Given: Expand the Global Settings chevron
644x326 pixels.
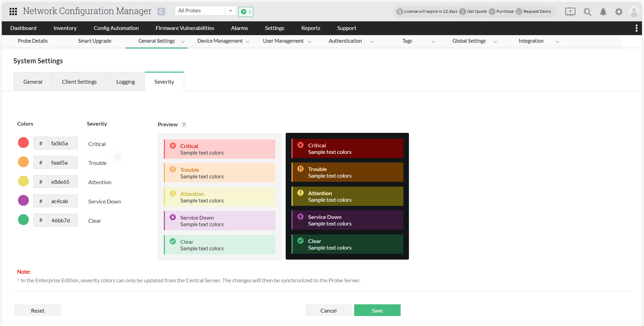Looking at the screenshot, I should point(496,41).
